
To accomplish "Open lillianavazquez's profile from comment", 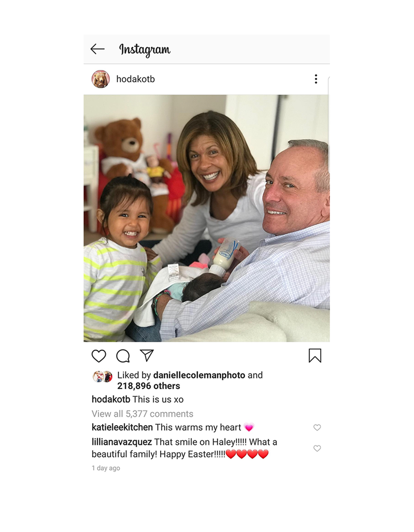I will [x=122, y=442].
